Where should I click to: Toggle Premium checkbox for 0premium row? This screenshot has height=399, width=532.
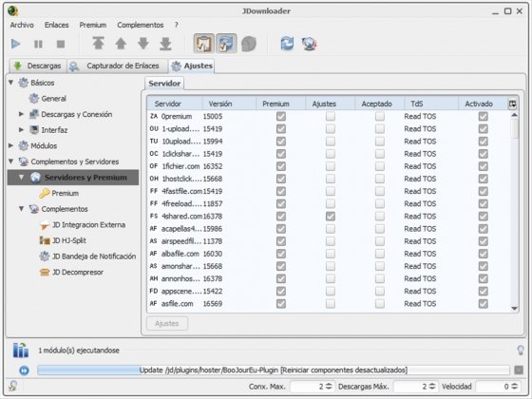pyautogui.click(x=281, y=116)
